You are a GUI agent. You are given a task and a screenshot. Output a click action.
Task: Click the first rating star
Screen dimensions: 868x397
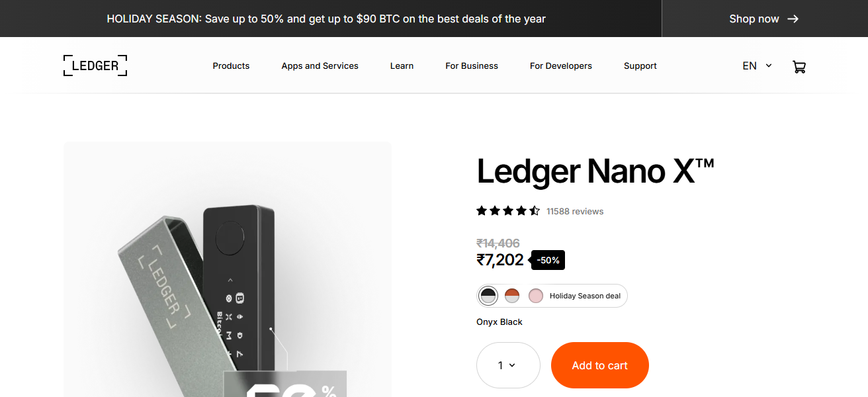(482, 210)
